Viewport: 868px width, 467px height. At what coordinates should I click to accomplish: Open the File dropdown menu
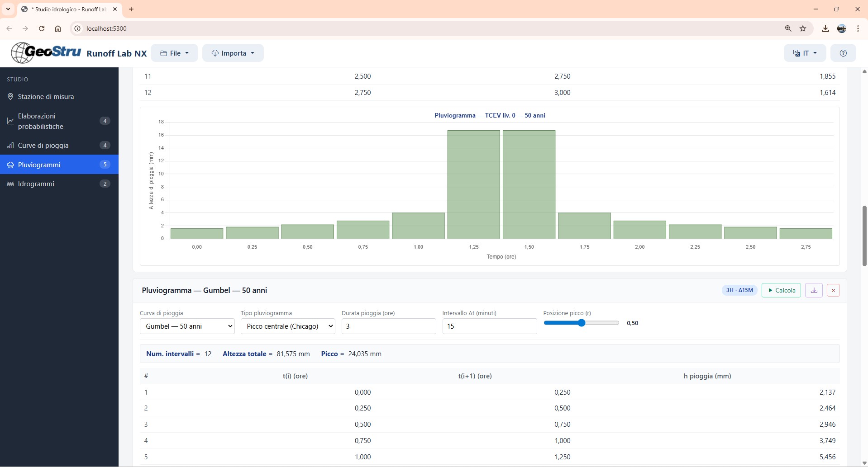tap(174, 53)
